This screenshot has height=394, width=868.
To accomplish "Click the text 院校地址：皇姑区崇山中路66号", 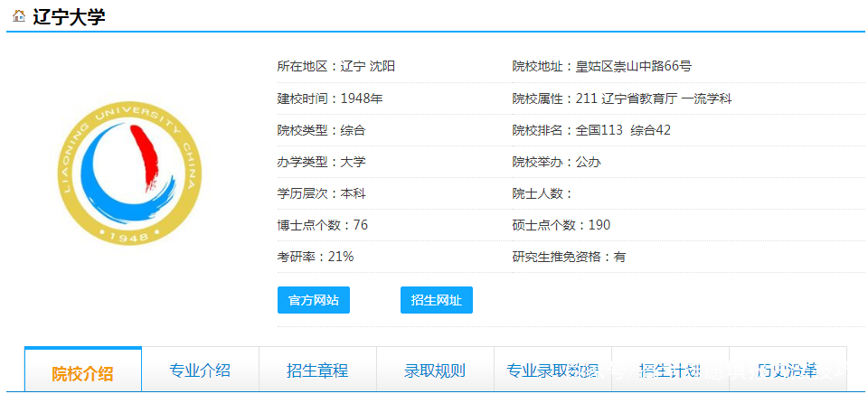I will click(x=602, y=66).
